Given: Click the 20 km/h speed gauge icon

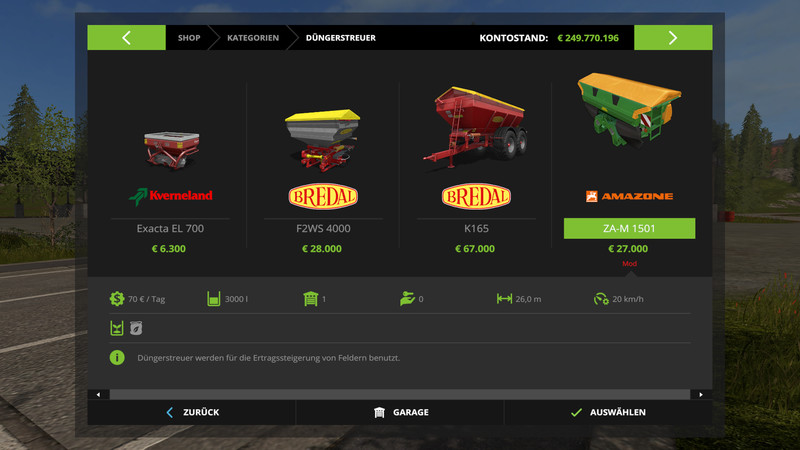Looking at the screenshot, I should pos(601,298).
